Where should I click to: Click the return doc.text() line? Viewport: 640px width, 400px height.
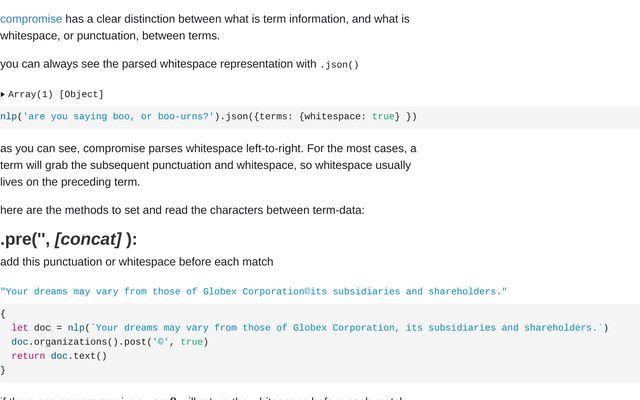pyautogui.click(x=59, y=356)
